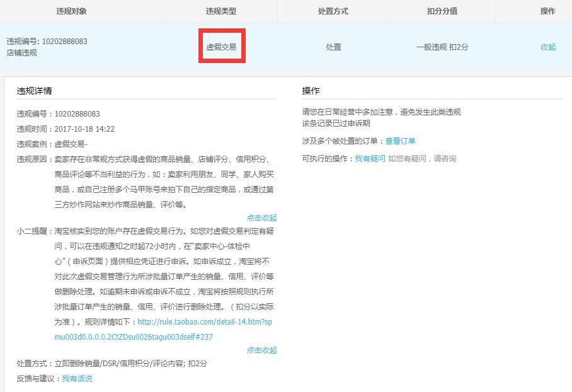Select the highlighted 虚假交易 violation type
The width and height of the screenshot is (572, 392).
tap(220, 47)
